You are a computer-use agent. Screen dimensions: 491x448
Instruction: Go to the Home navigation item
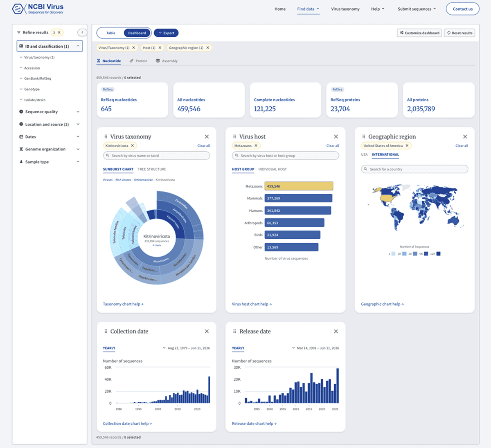tap(280, 9)
